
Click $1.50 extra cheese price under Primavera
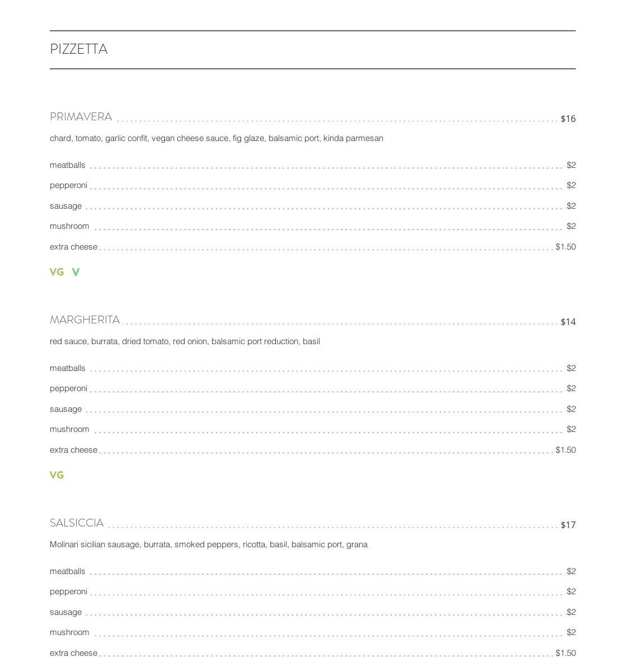[x=565, y=247]
